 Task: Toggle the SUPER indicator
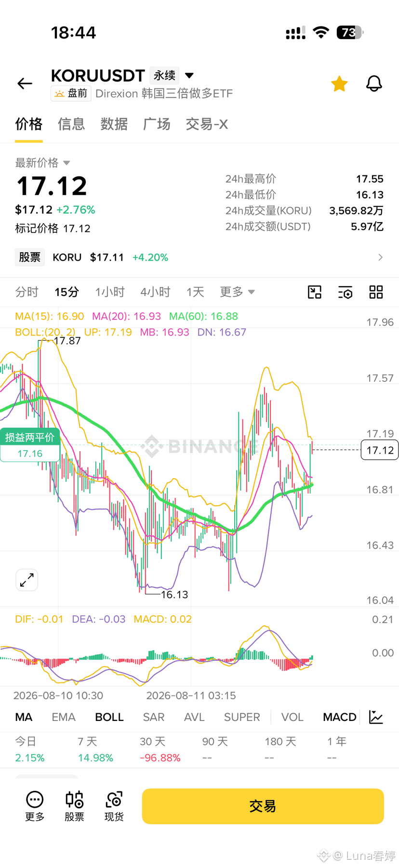[242, 717]
